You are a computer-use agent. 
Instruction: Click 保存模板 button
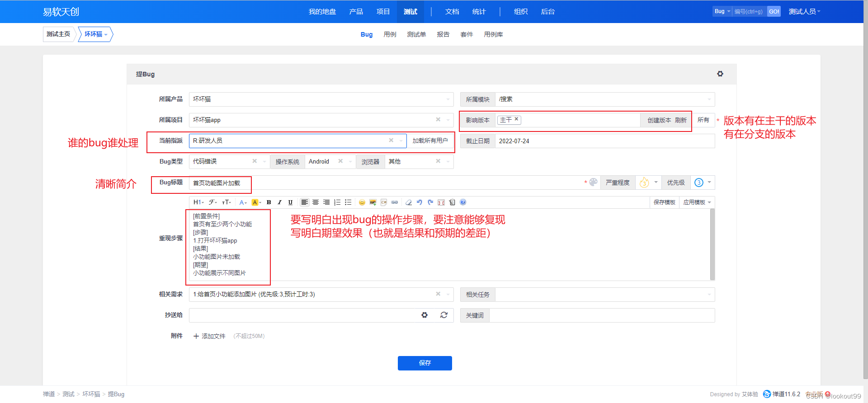coord(665,202)
